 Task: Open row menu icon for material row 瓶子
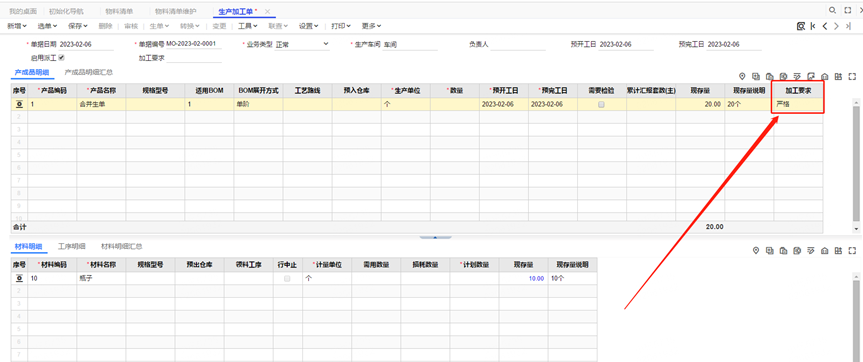point(19,279)
